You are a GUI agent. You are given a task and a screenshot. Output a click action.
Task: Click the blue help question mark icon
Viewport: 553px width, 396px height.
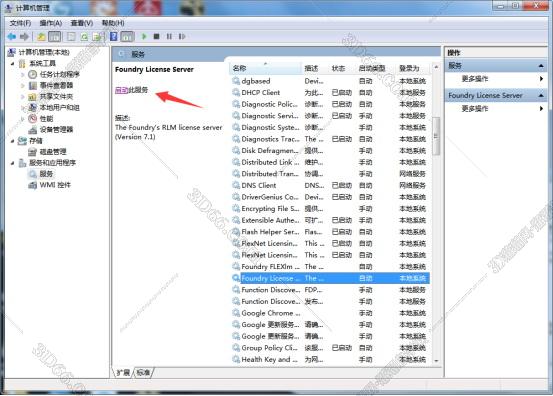coord(114,36)
